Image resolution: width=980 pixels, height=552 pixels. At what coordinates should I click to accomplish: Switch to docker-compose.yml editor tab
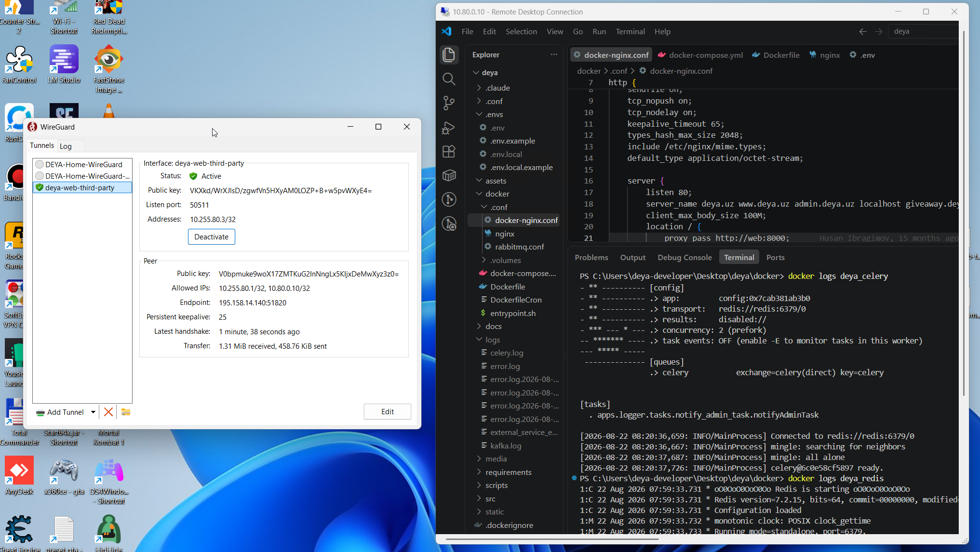(x=700, y=55)
